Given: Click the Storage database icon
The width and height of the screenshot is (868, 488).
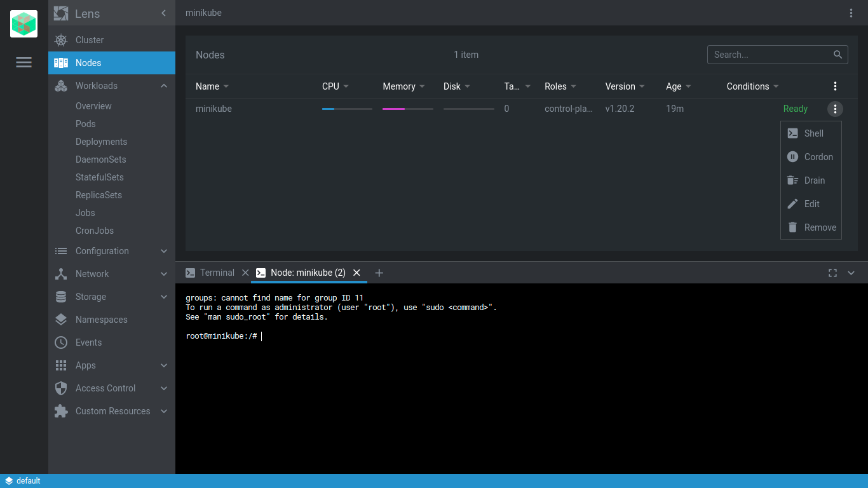Looking at the screenshot, I should [61, 297].
